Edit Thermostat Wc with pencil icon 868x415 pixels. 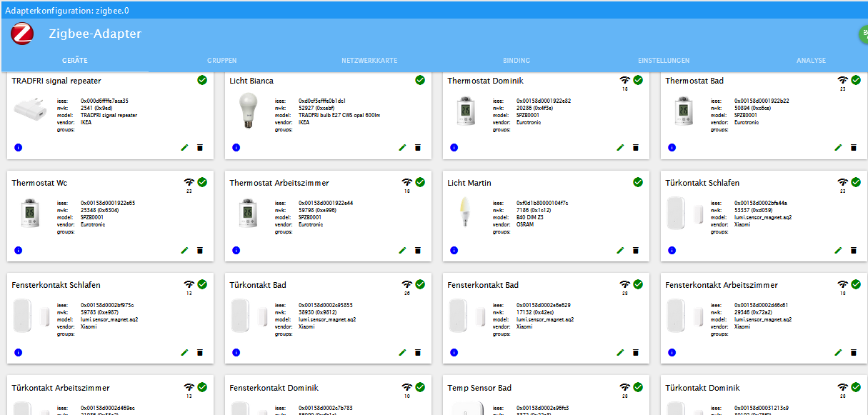(184, 250)
